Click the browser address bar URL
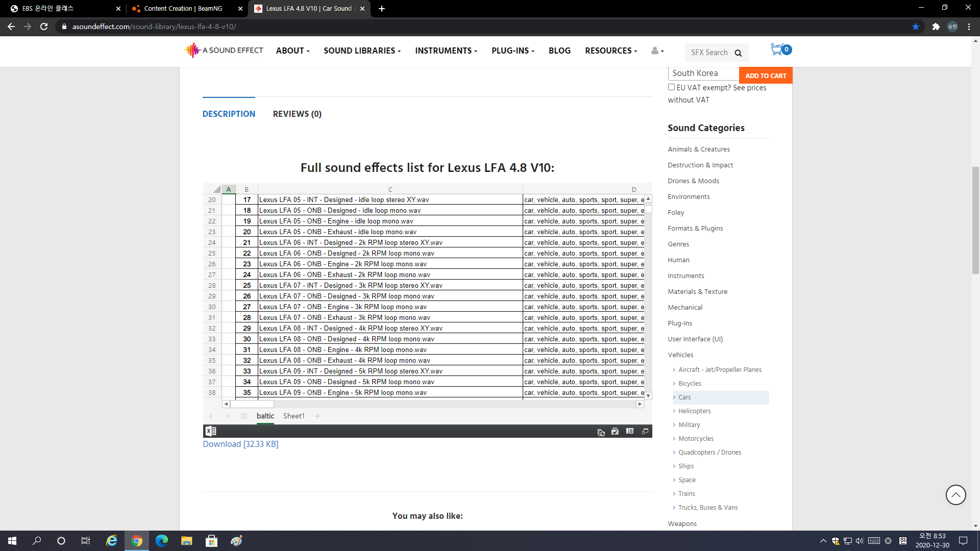Viewport: 980px width, 551px height. (154, 27)
